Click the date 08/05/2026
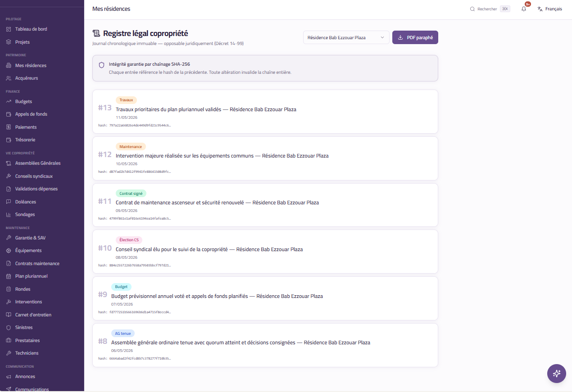Viewport: 572px width, 392px height. [127, 257]
